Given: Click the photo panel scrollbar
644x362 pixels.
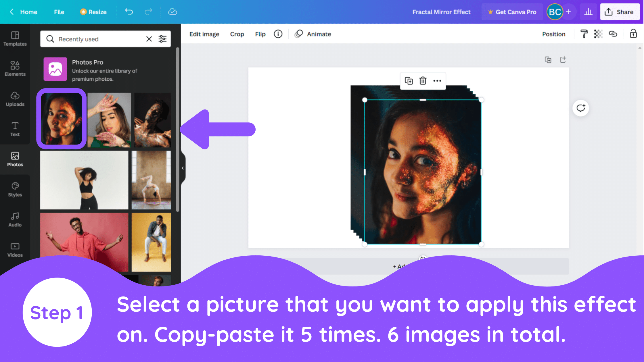Looking at the screenshot, I should coord(177,129).
